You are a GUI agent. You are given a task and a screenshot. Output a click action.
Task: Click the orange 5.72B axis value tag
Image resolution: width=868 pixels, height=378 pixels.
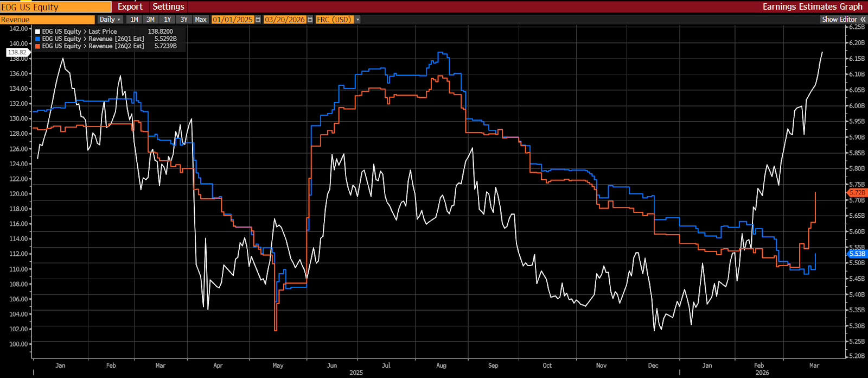(x=857, y=192)
